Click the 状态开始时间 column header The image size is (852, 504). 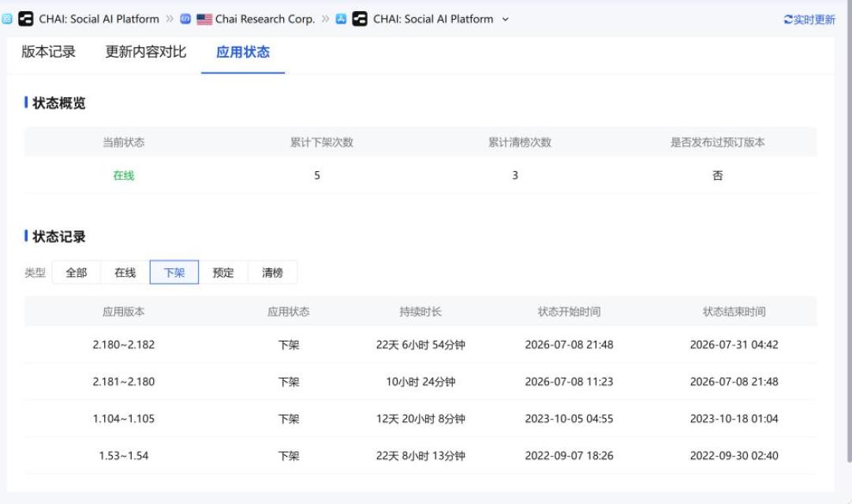[569, 312]
